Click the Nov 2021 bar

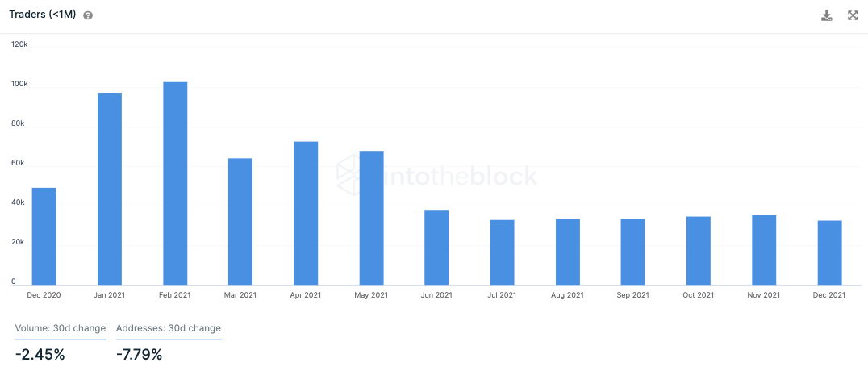[x=764, y=250]
